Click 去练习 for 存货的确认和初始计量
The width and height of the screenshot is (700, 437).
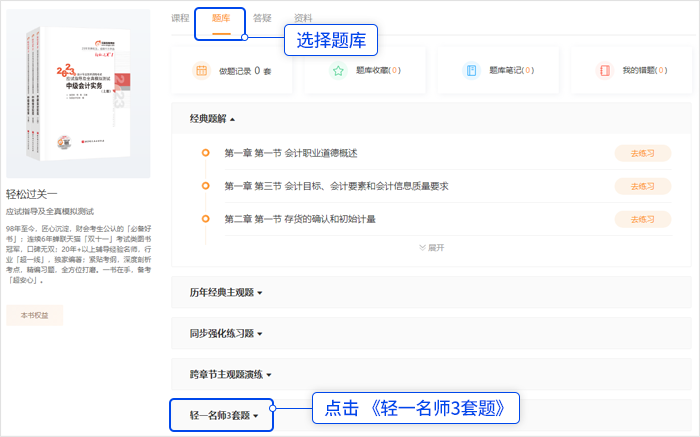coord(642,219)
